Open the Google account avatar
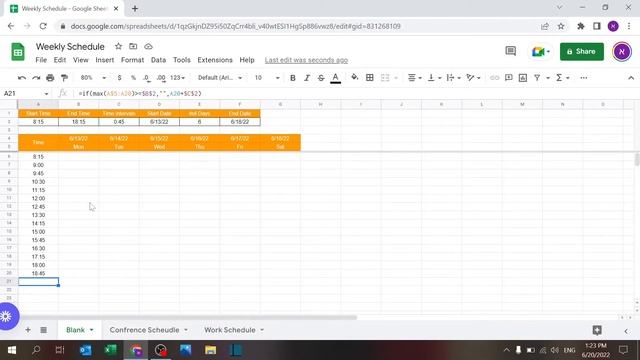 pyautogui.click(x=622, y=51)
